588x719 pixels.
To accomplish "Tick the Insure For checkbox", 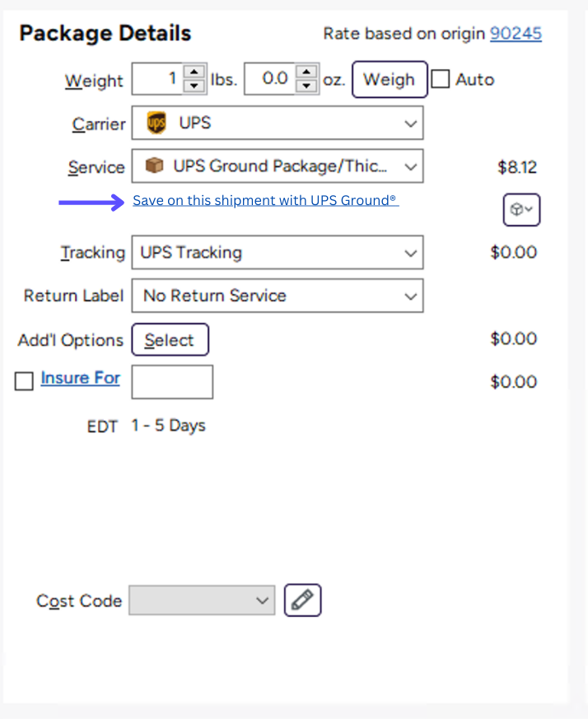I will coord(25,381).
